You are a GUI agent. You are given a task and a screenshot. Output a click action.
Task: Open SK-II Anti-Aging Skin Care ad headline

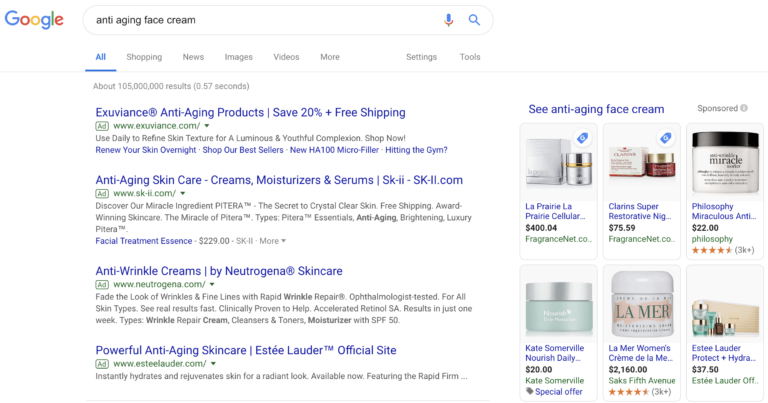279,180
